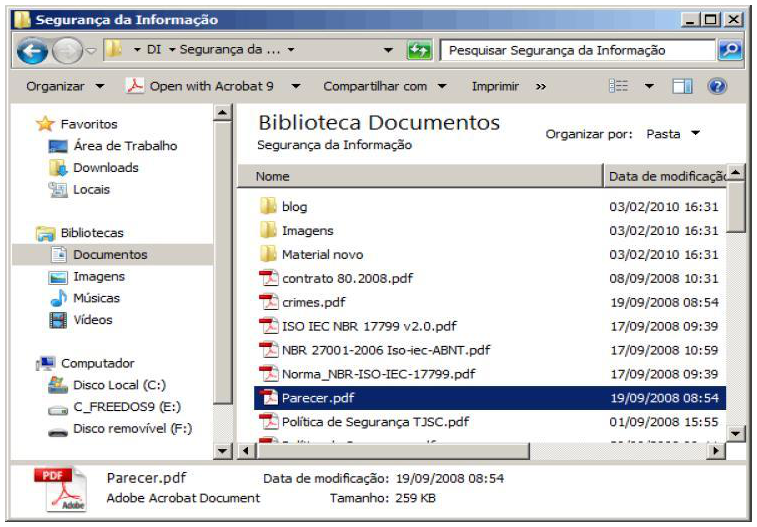The width and height of the screenshot is (757, 527).
Task: Click Imprimir in the toolbar
Action: pos(495,86)
